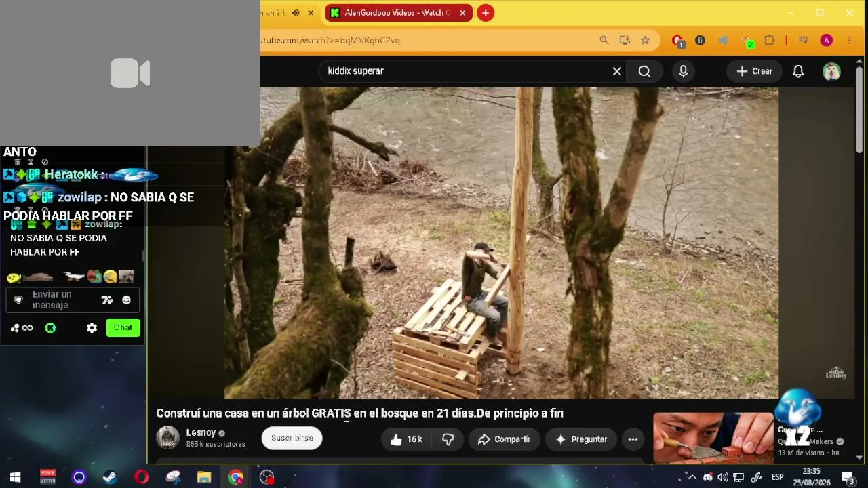Open YouTube notifications bell
Screen dimensions: 868x488
(798, 71)
